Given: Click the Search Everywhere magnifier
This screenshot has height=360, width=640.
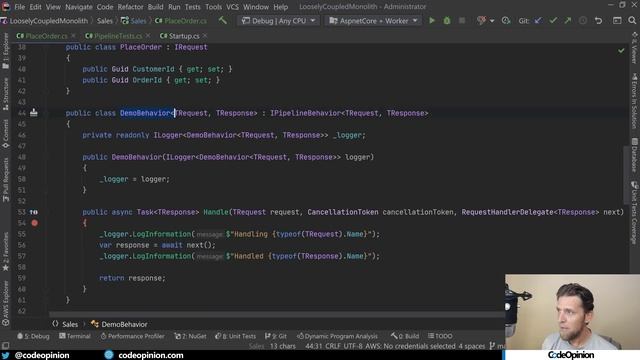Looking at the screenshot, I should (x=632, y=20).
